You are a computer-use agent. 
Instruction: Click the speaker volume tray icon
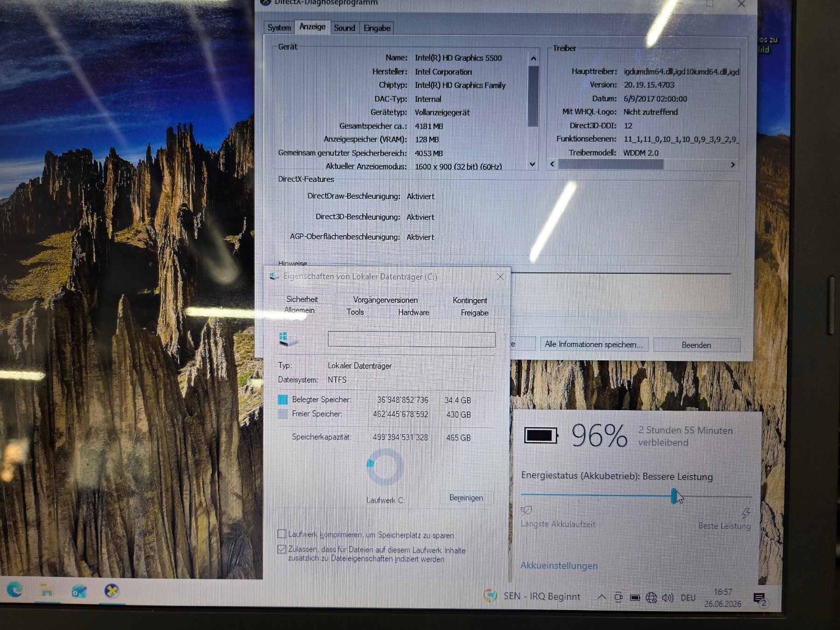[667, 597]
